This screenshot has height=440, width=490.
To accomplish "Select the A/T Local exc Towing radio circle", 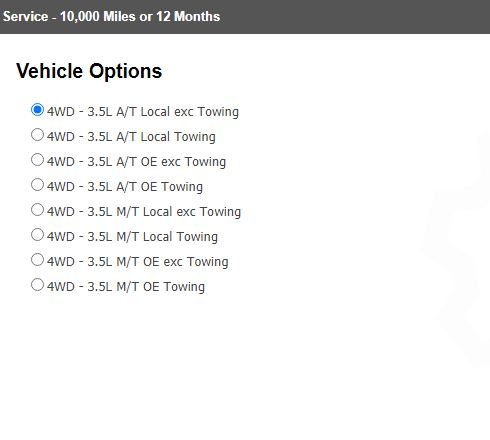I will click(37, 110).
